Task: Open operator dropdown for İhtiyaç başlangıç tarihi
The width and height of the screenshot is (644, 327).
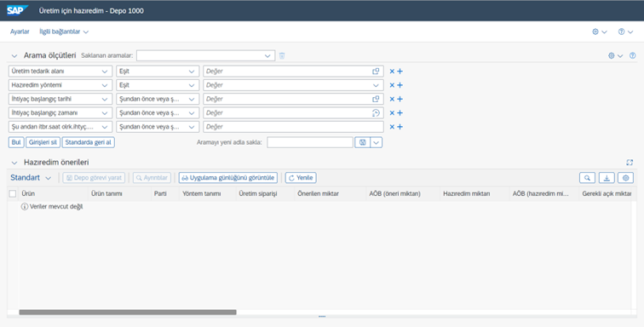Action: click(192, 99)
